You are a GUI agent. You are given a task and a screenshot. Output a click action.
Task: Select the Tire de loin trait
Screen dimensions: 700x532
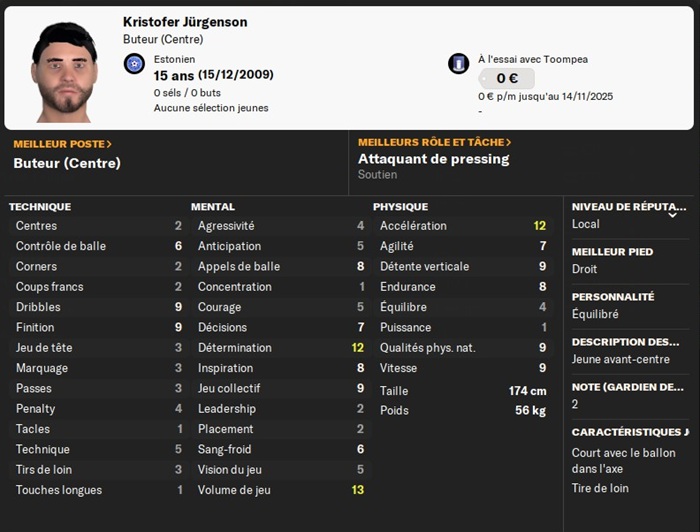600,488
